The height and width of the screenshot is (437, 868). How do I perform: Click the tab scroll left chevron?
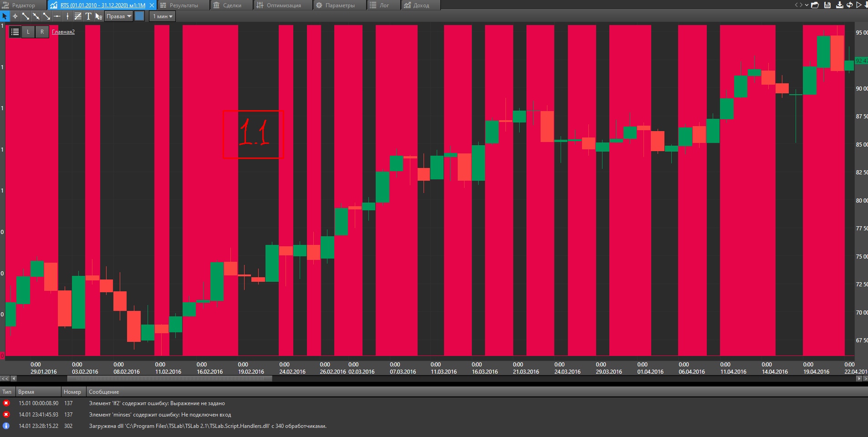pos(797,5)
